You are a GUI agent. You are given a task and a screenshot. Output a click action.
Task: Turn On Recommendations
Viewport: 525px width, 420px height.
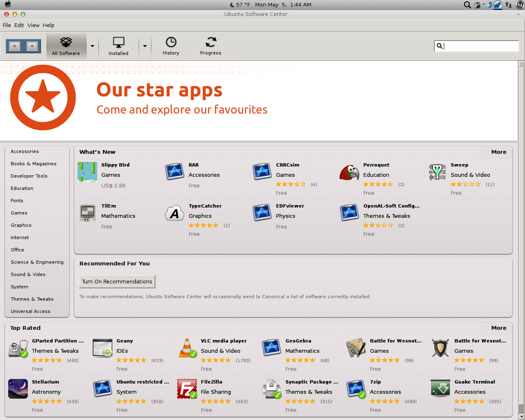117,281
